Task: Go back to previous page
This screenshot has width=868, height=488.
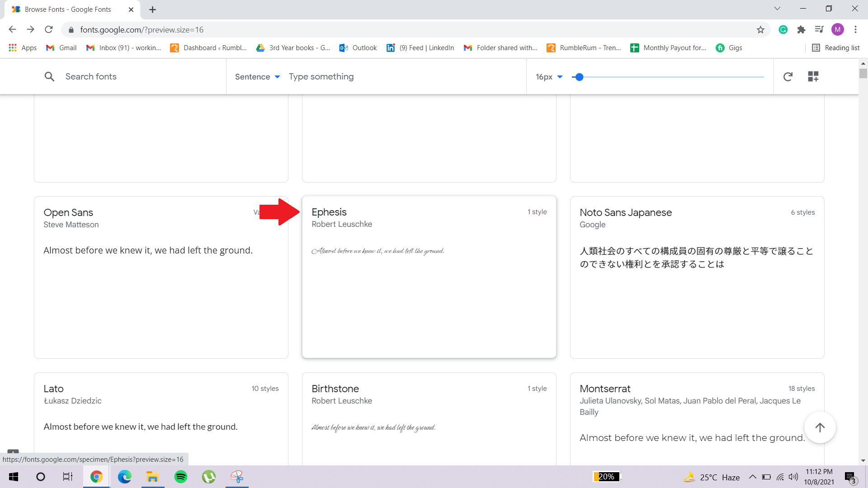Action: [x=12, y=30]
